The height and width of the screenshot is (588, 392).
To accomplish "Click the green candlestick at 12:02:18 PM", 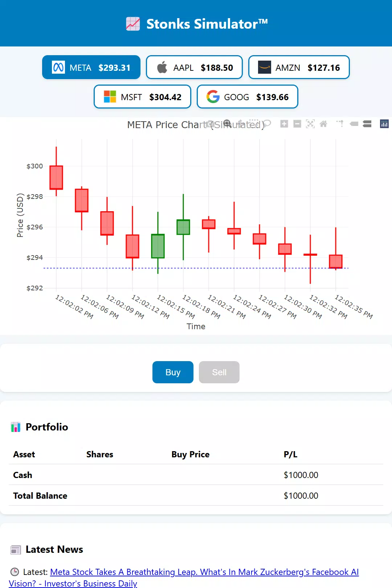I will pyautogui.click(x=183, y=227).
